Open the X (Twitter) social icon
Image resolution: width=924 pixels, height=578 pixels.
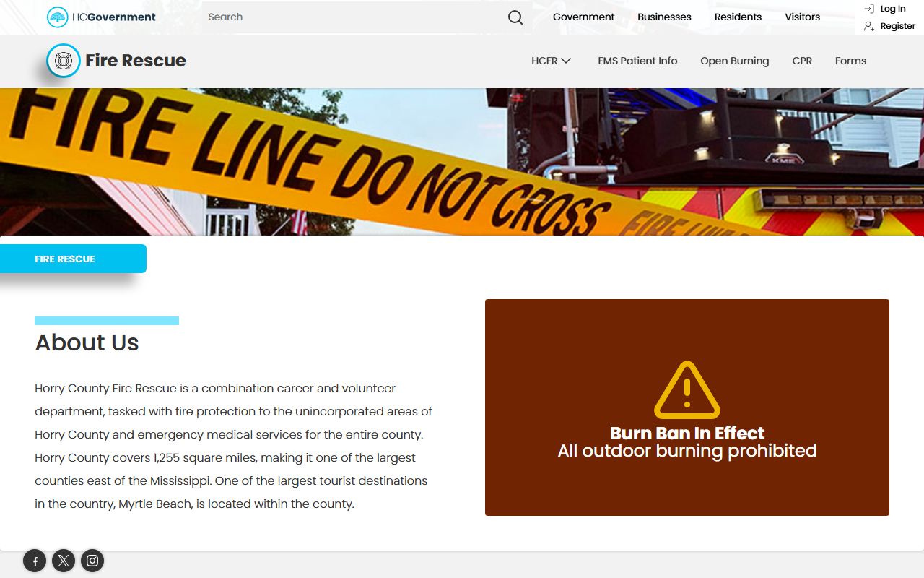[64, 561]
